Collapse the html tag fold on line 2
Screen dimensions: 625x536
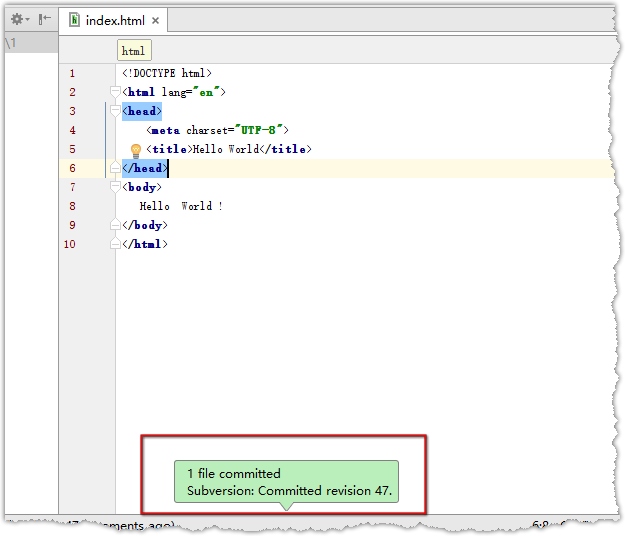click(x=115, y=92)
